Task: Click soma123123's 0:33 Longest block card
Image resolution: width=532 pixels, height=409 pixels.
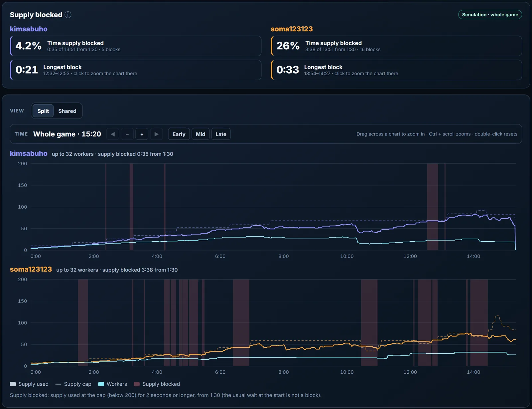Action: point(396,70)
